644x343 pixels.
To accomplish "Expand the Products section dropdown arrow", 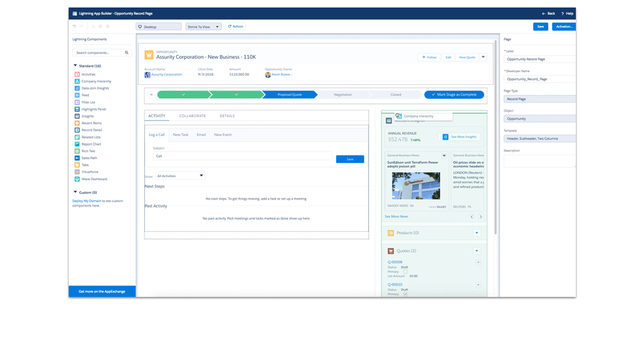I will (x=476, y=233).
